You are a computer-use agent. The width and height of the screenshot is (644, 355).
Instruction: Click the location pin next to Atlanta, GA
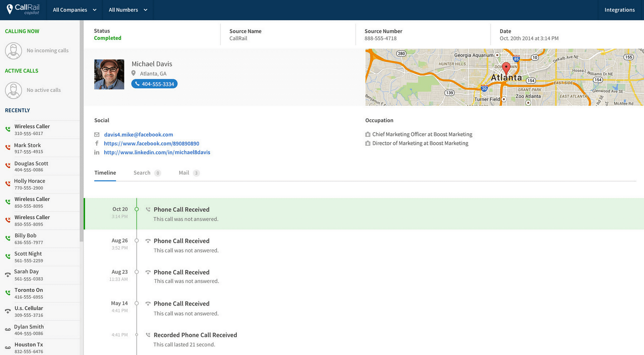pos(133,73)
